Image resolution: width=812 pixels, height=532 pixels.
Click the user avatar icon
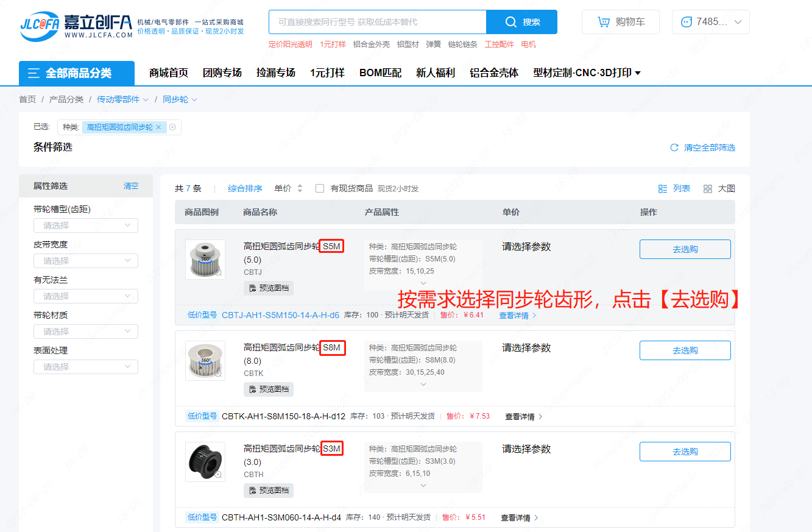pos(687,22)
